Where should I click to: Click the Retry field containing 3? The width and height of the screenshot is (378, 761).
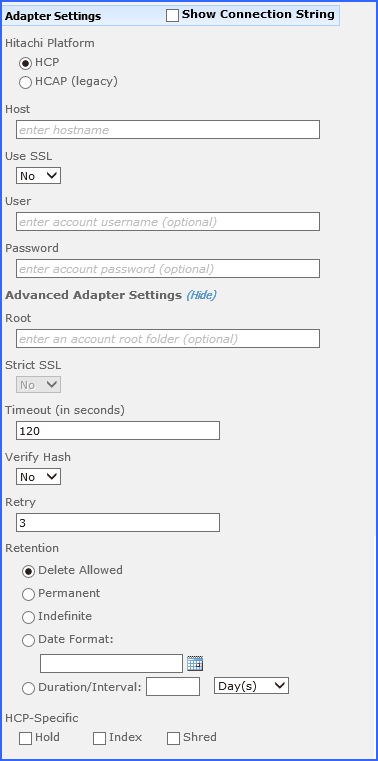(x=118, y=522)
